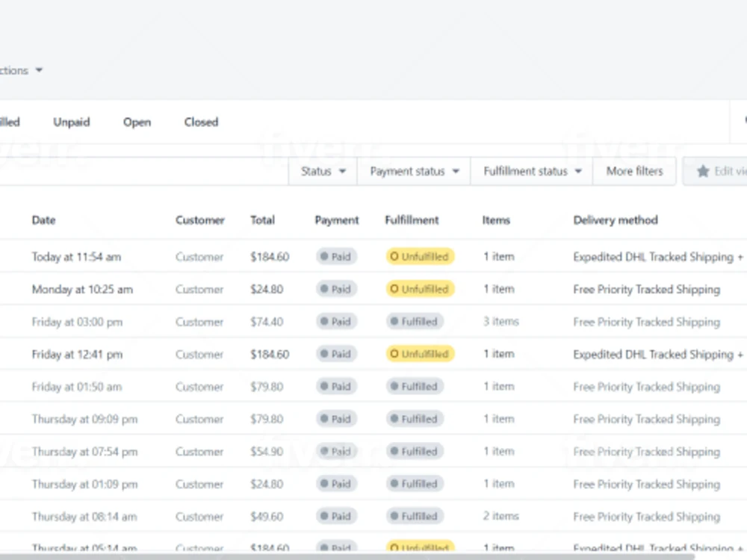Open the order from Thursday at 01:09 pm
Image resolution: width=747 pixels, height=560 pixels.
coord(373,484)
